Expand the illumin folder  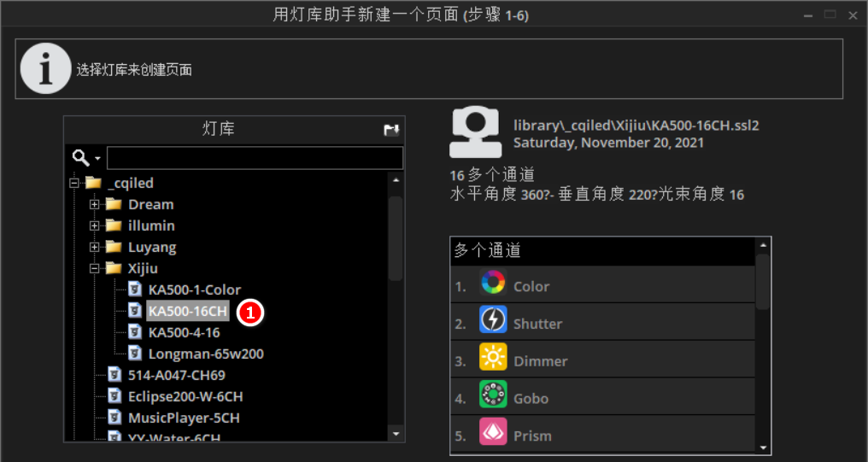click(x=96, y=225)
